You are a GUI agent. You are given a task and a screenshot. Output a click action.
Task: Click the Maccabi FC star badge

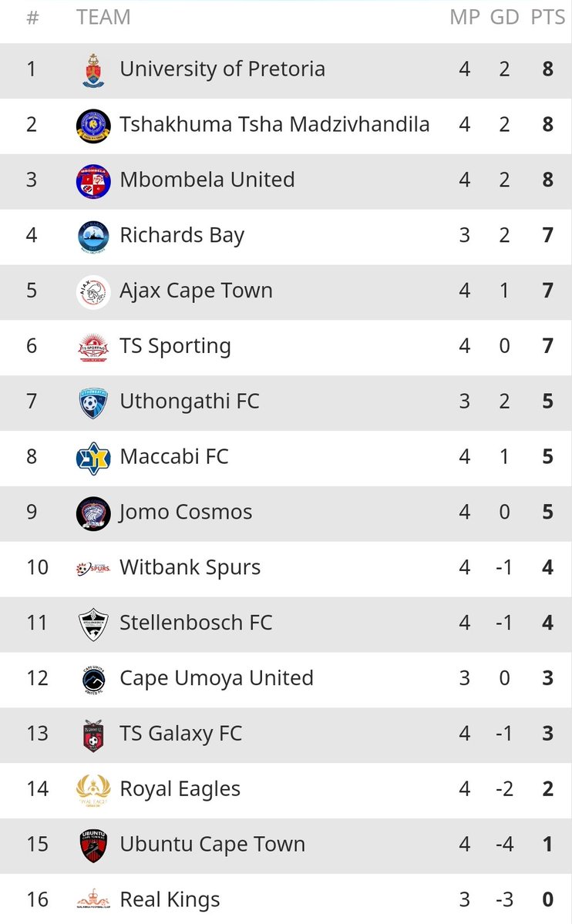(x=93, y=458)
